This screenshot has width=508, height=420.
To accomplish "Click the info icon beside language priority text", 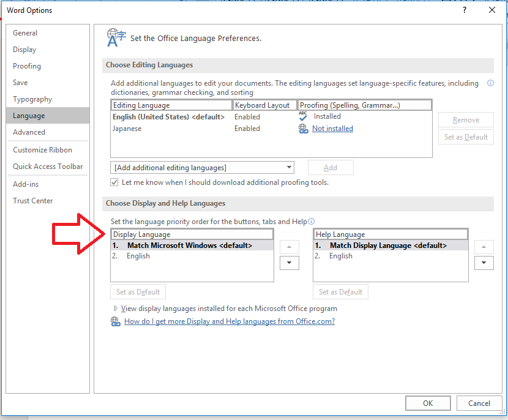I will [312, 221].
